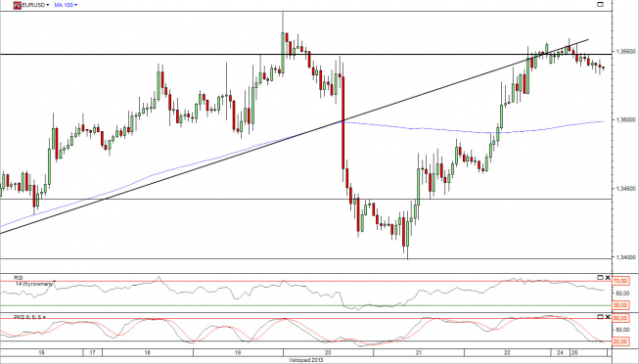
Task: Click date 22 on the time axis
Action: pyautogui.click(x=507, y=353)
